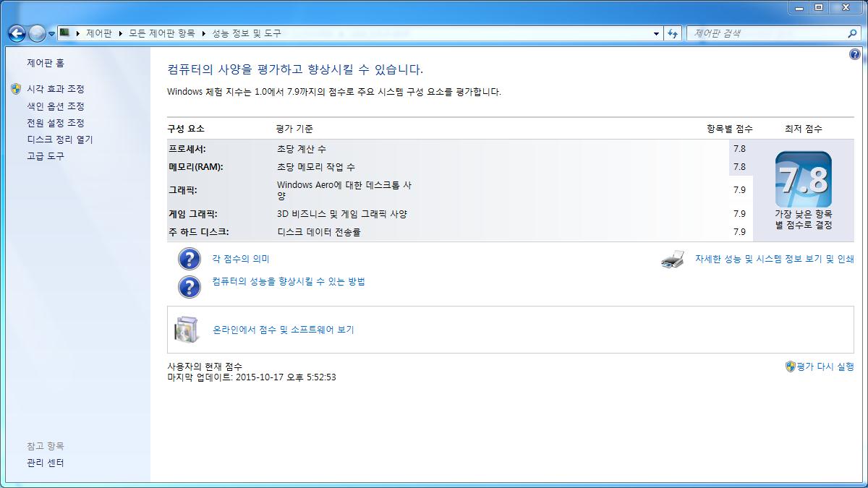Image resolution: width=868 pixels, height=488 pixels.
Task: Click question icon beside 컴퓨터의 성능을 향상시킬 수 있는 방법
Action: pyautogui.click(x=189, y=286)
